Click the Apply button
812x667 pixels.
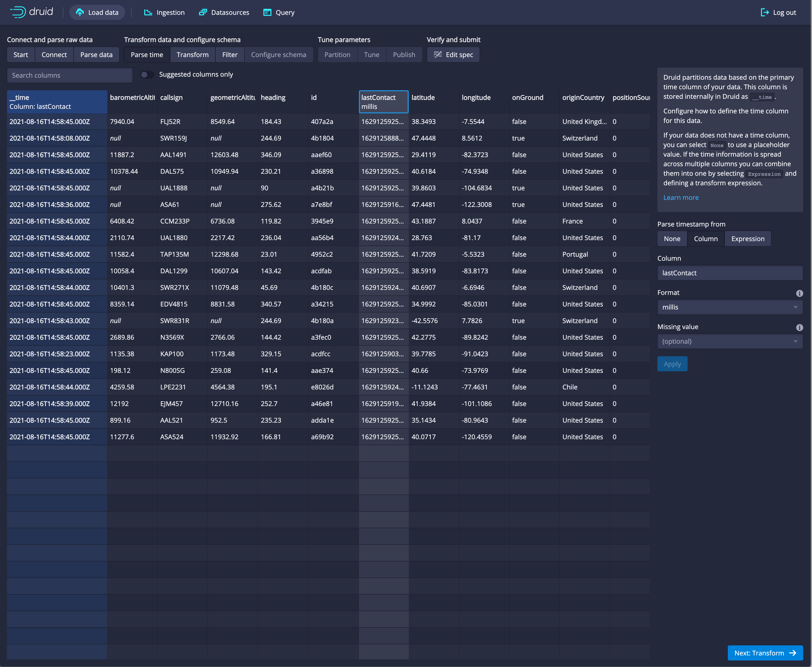672,364
